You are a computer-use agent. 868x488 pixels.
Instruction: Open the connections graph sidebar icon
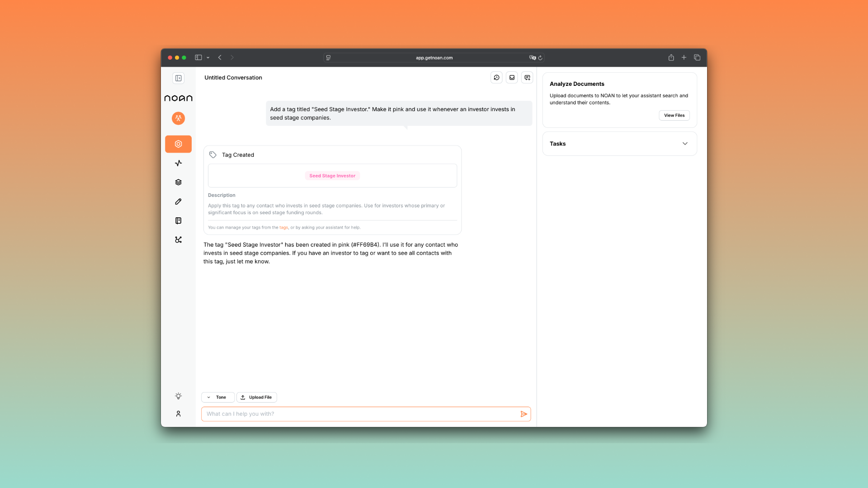178,240
